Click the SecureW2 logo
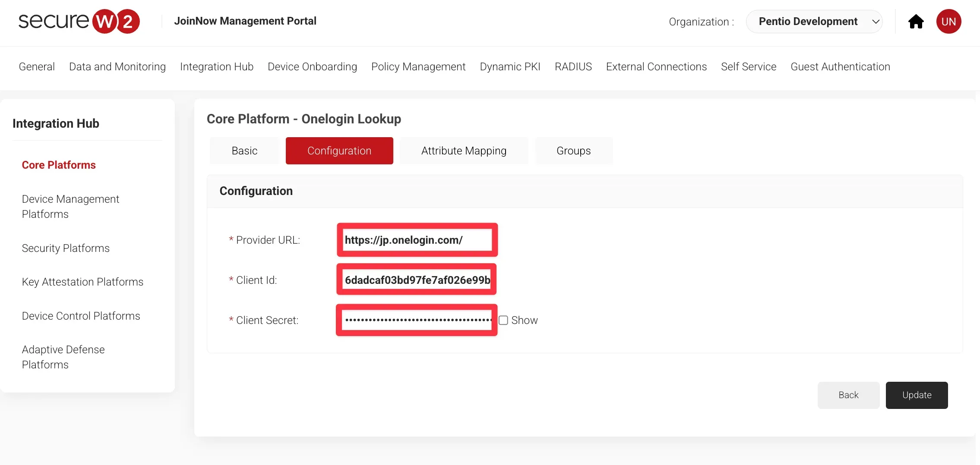980x465 pixels. click(x=79, y=21)
